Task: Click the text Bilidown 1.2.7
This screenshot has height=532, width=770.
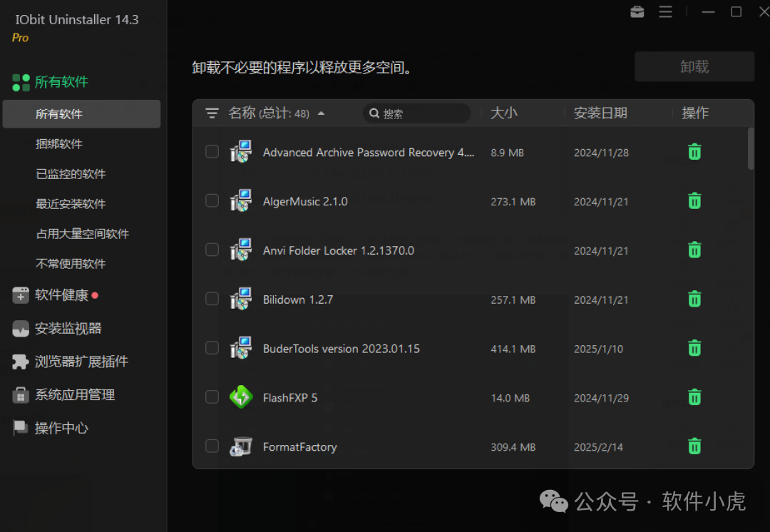Action: tap(297, 300)
